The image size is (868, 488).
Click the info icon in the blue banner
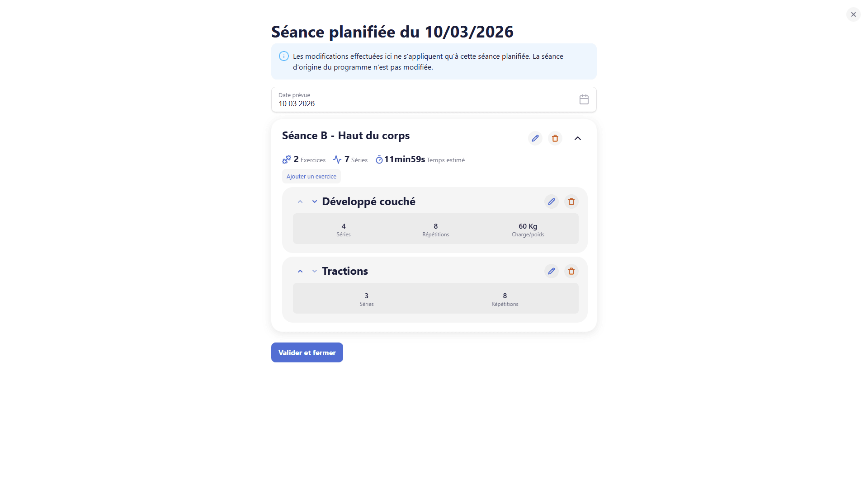(x=283, y=56)
